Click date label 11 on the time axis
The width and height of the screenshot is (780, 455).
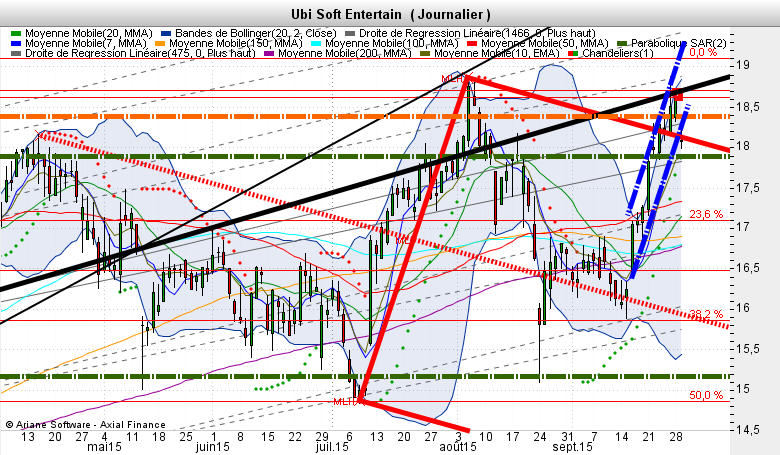point(132,437)
